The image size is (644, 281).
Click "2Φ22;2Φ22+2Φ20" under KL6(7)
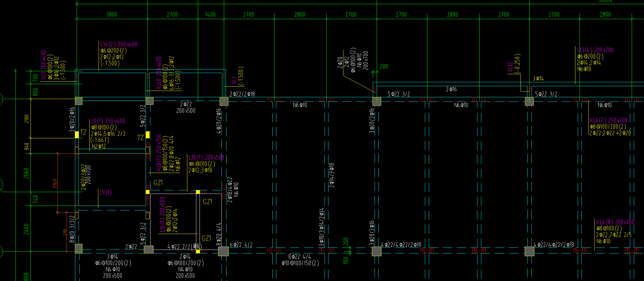(x=610, y=133)
